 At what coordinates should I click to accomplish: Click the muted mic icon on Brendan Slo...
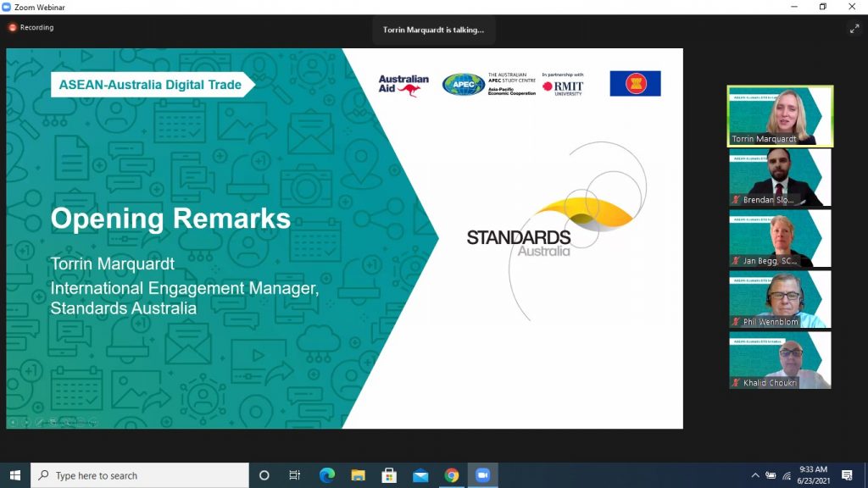click(737, 200)
